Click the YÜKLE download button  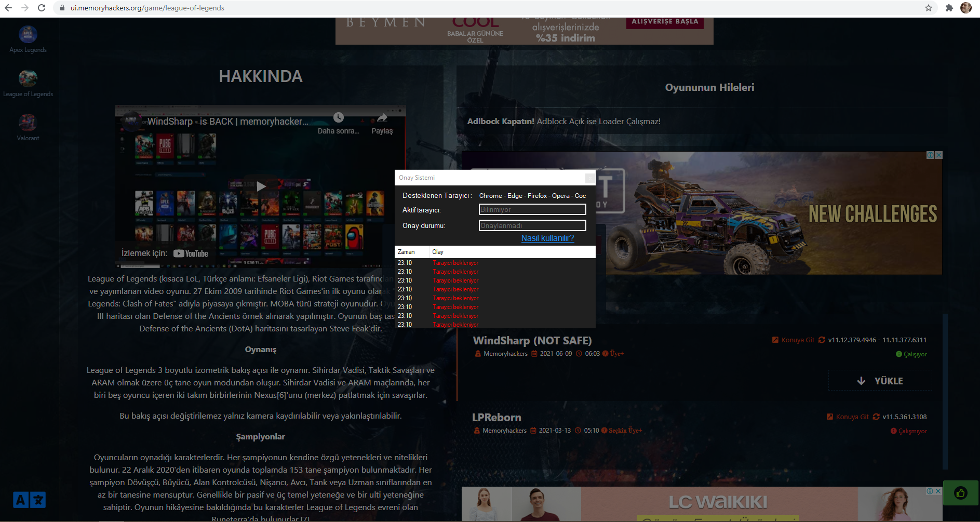(880, 381)
